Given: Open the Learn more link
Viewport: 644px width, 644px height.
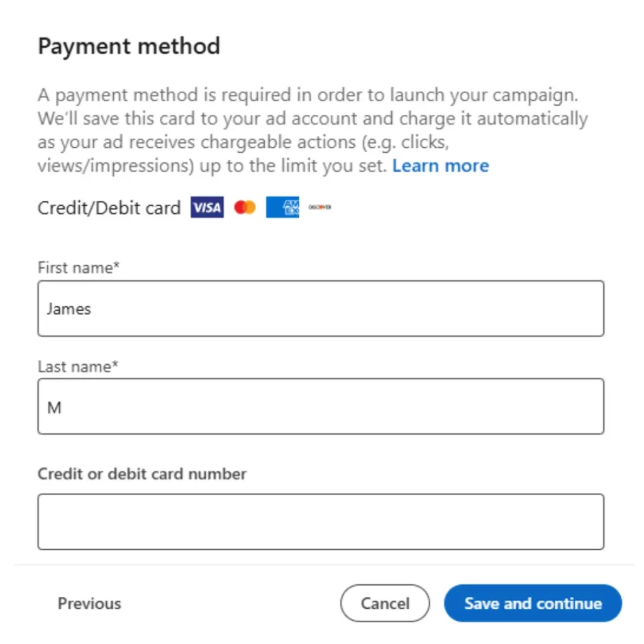Looking at the screenshot, I should coord(440,166).
